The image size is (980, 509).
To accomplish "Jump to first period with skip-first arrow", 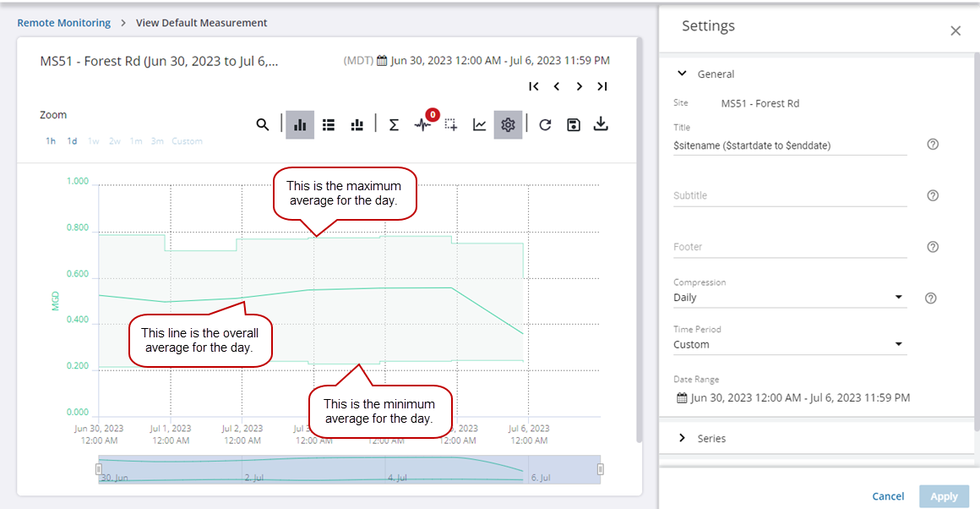I will click(x=534, y=86).
